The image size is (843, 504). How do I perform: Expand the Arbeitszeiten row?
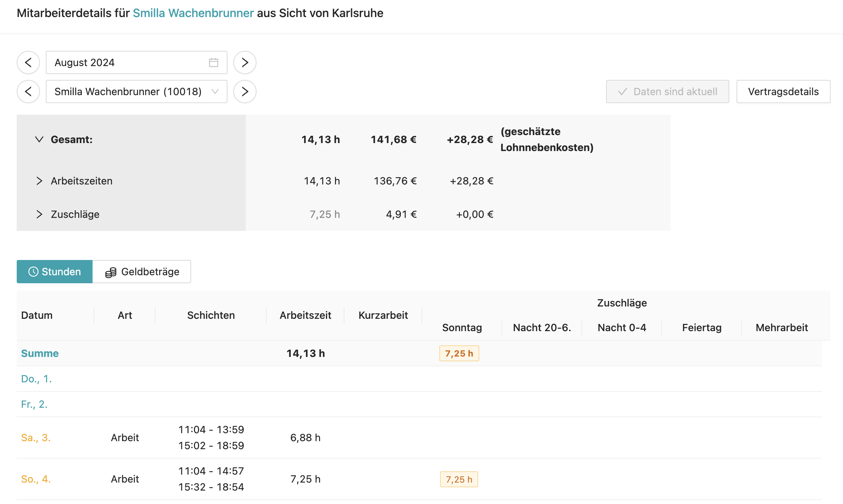click(40, 181)
